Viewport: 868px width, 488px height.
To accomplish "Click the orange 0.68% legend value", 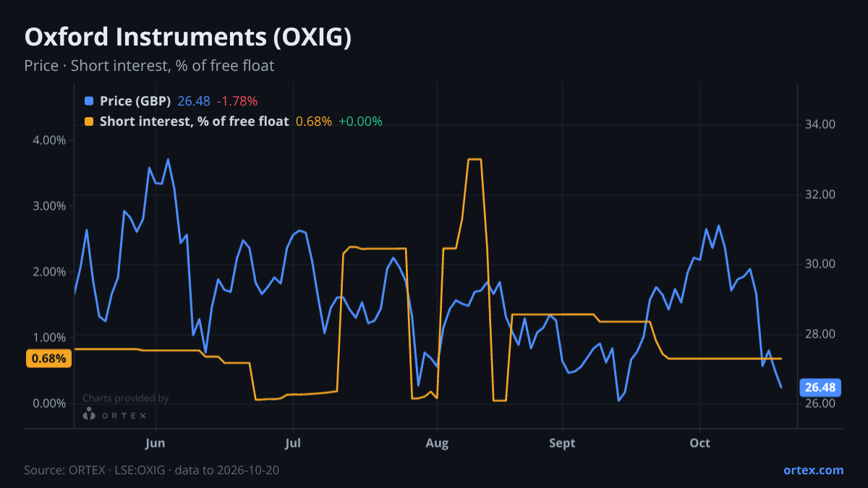I will pyautogui.click(x=314, y=121).
